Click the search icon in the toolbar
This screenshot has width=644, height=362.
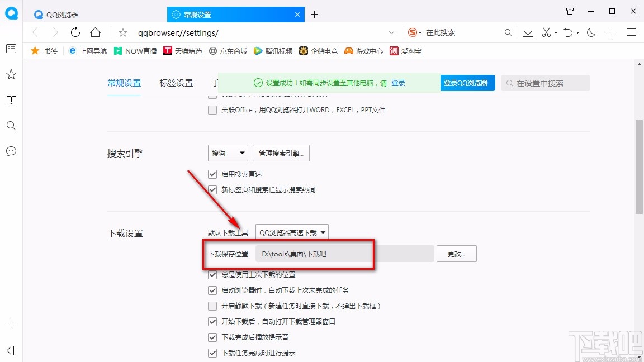[508, 33]
